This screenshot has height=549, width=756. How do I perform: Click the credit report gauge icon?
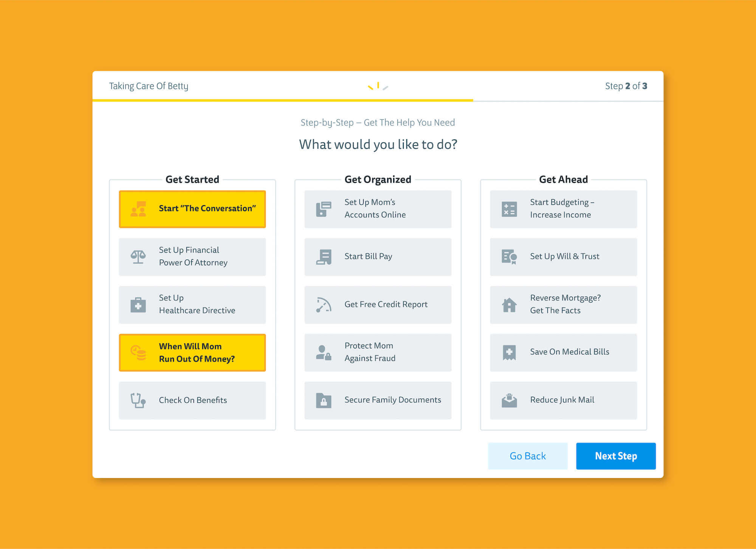(x=324, y=305)
